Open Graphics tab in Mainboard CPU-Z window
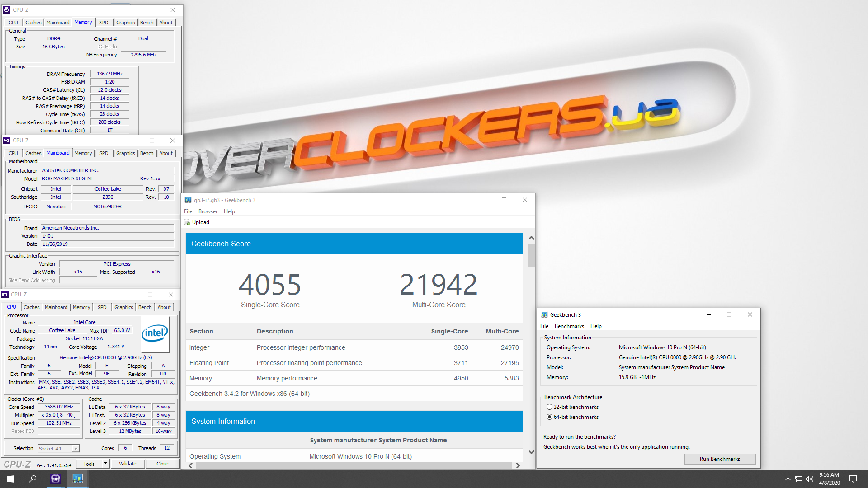868x488 pixels. pos(125,153)
